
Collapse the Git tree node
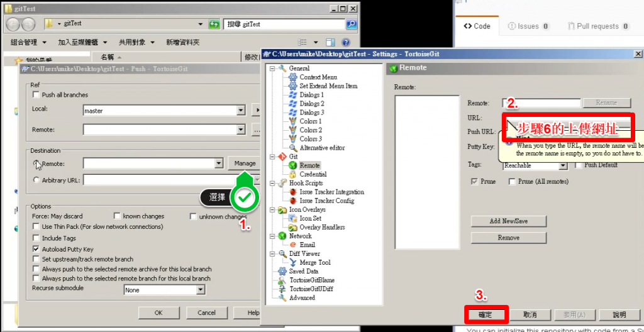[272, 157]
